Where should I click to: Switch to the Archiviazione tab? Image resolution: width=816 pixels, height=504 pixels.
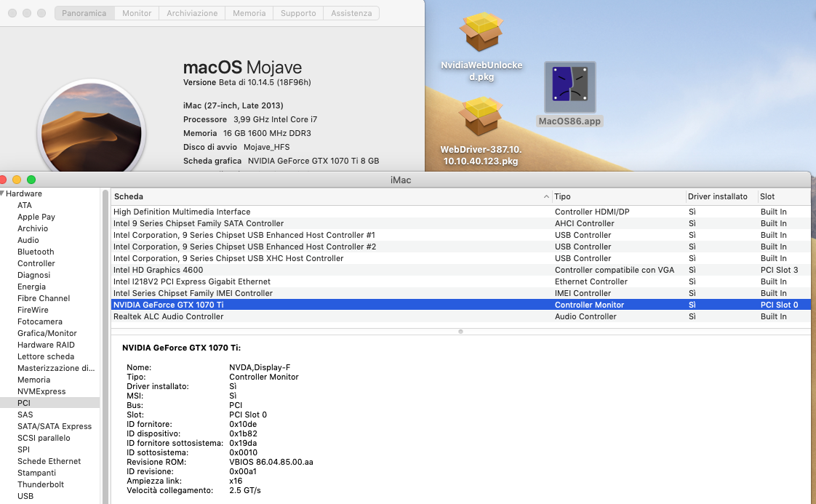tap(192, 13)
